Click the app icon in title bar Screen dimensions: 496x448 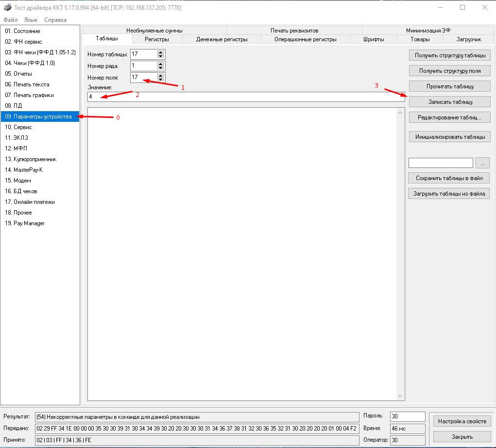(x=8, y=7)
